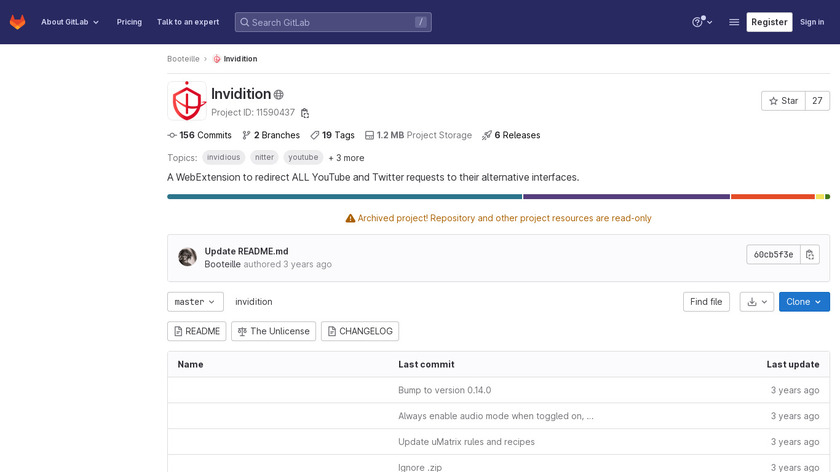Show the 3 more topics
Screen dimensions: 840x472
346,158
